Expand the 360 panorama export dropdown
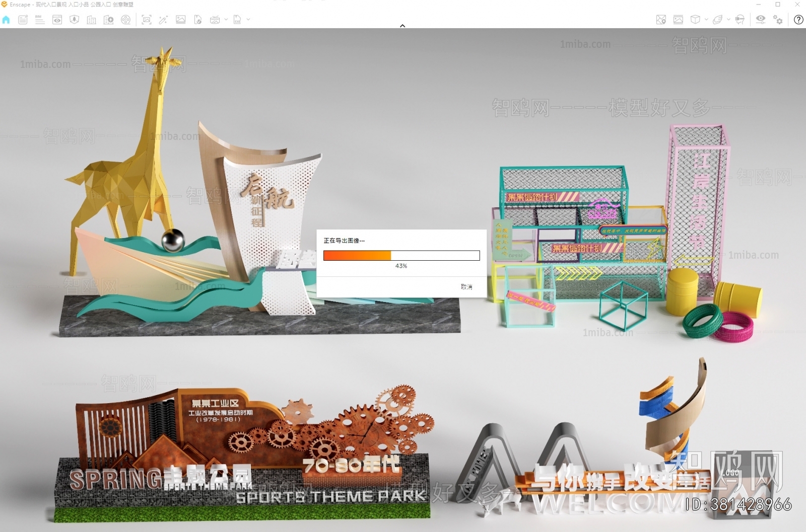Screen dimensions: 806x532 (x=226, y=20)
